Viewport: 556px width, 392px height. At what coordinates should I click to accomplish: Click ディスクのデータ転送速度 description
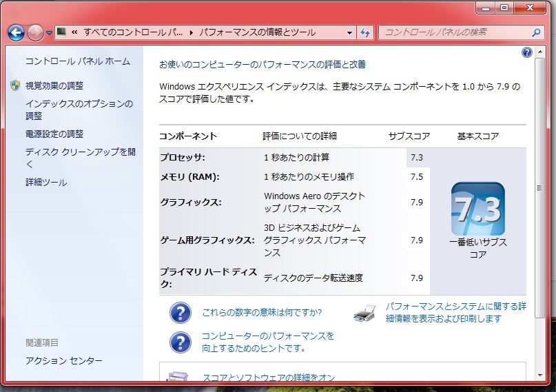click(x=313, y=278)
